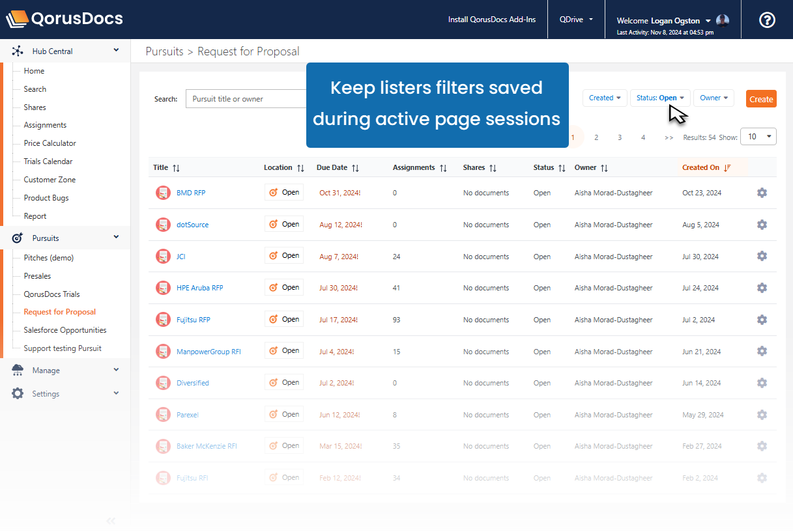This screenshot has height=532, width=793.
Task: Click the pursuit icon beside BMD RFP
Action: pyautogui.click(x=163, y=193)
